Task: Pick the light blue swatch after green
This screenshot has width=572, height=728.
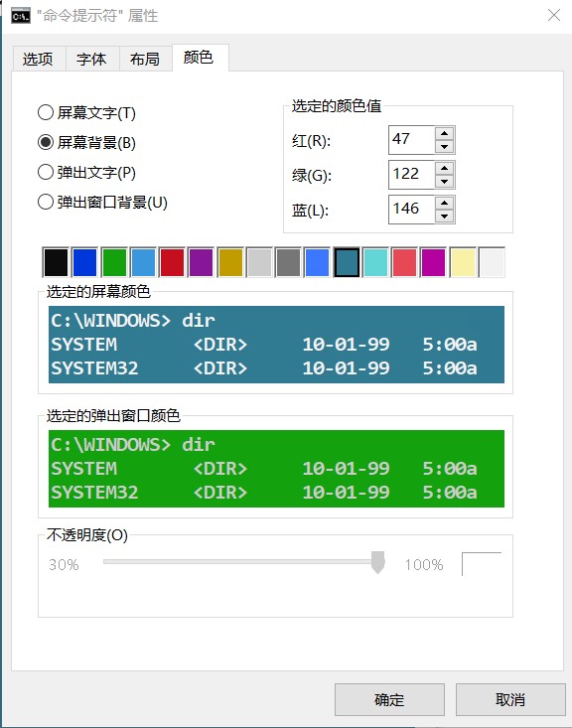Action: coord(143,262)
